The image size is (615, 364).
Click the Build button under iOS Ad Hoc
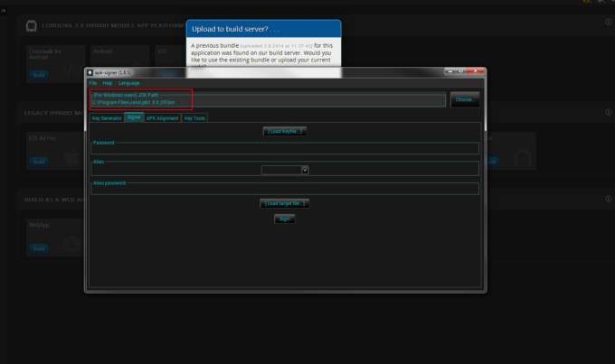click(x=39, y=162)
